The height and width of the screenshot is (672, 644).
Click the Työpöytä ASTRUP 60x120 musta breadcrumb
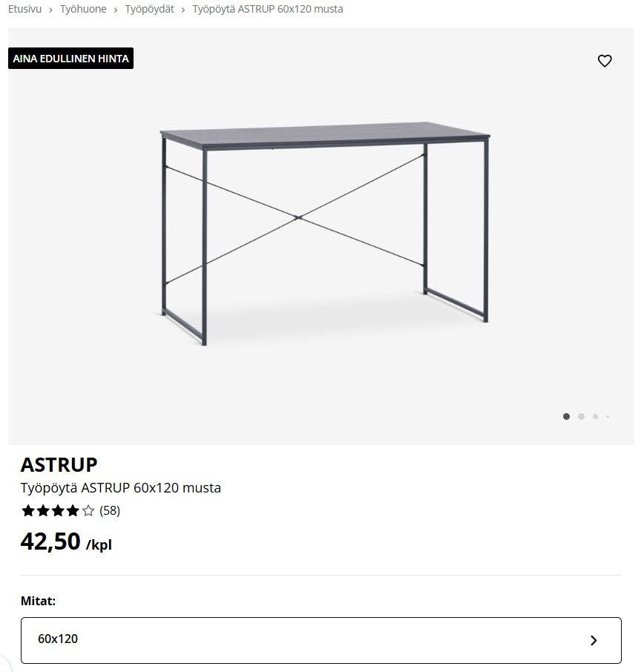tap(267, 10)
